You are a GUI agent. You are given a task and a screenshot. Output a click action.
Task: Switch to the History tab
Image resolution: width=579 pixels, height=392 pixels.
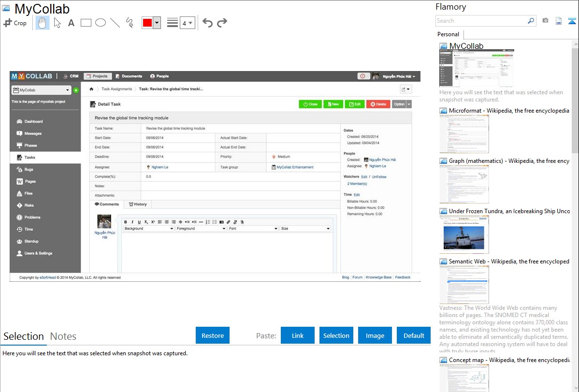click(138, 204)
